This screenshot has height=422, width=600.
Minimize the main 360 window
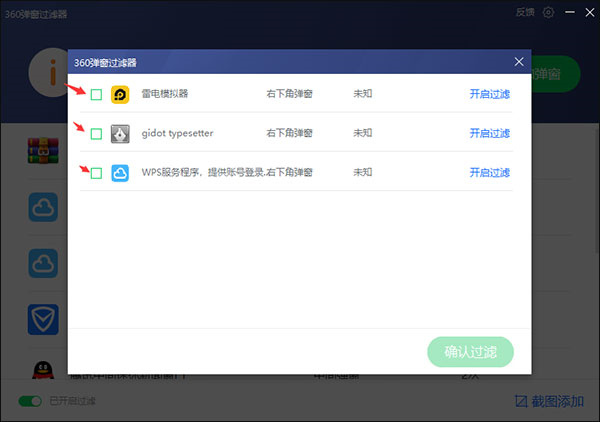570,13
